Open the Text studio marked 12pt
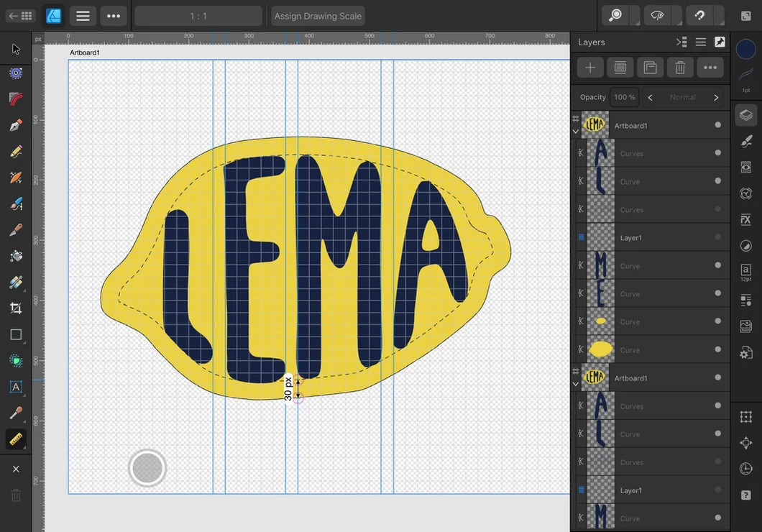This screenshot has width=762, height=532. (x=746, y=272)
